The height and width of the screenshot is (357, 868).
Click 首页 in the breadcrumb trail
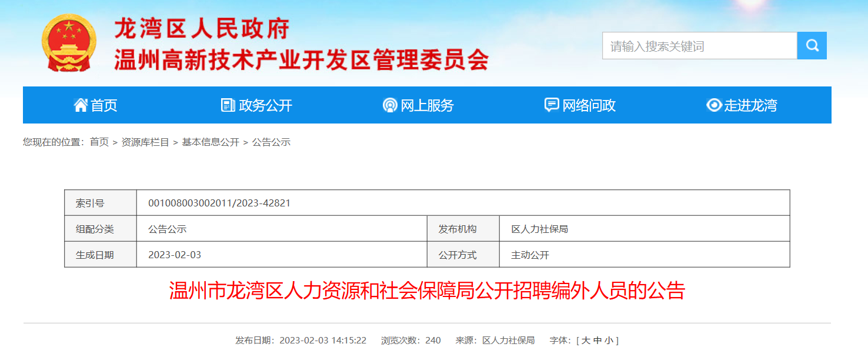click(x=99, y=142)
